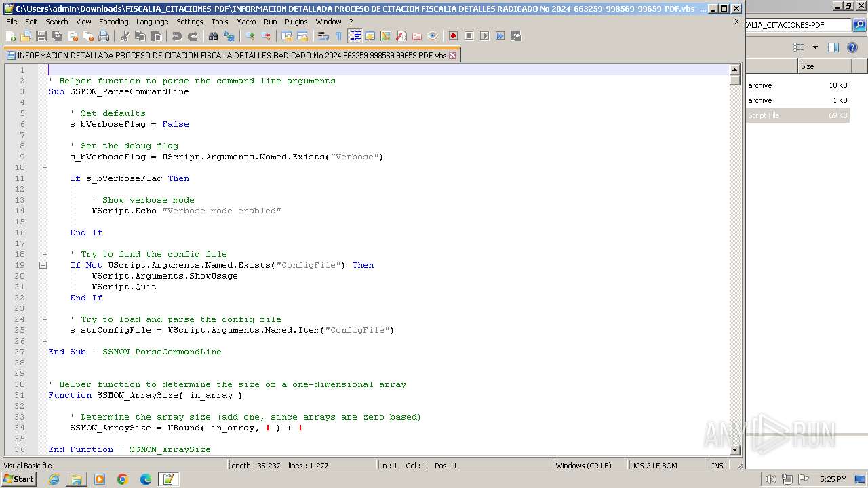Select the Script File 69 KB row
868x488 pixels.
(x=797, y=115)
